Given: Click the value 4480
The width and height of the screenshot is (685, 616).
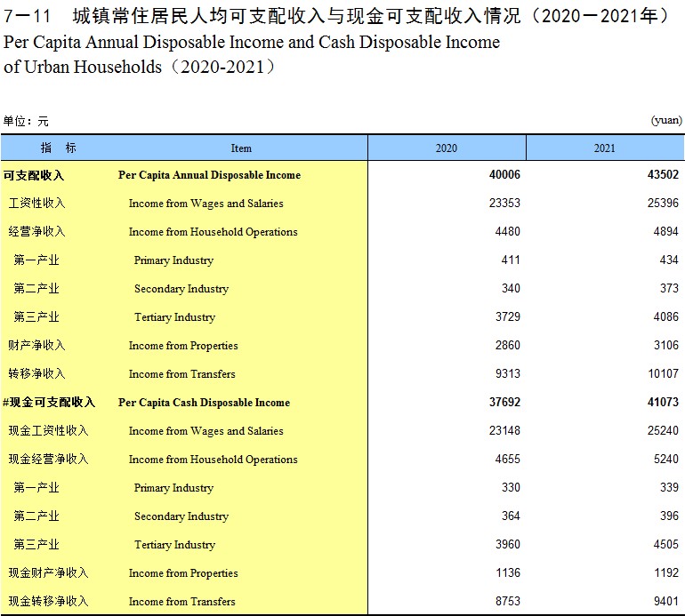Looking at the screenshot, I should coord(508,231).
